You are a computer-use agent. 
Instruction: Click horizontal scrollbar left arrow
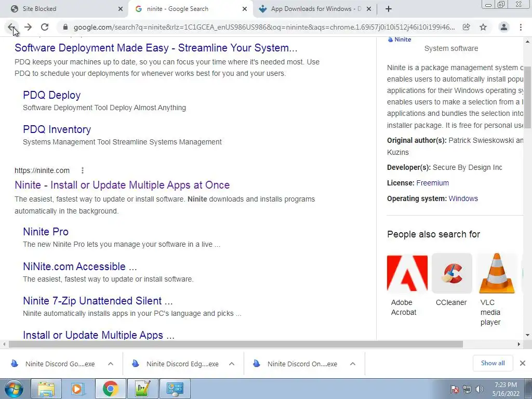point(4,344)
